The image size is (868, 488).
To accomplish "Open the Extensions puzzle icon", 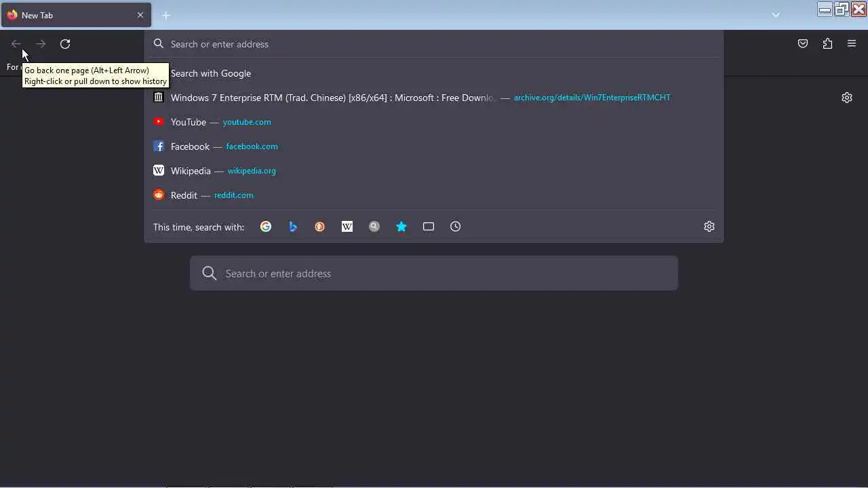I will (x=827, y=44).
